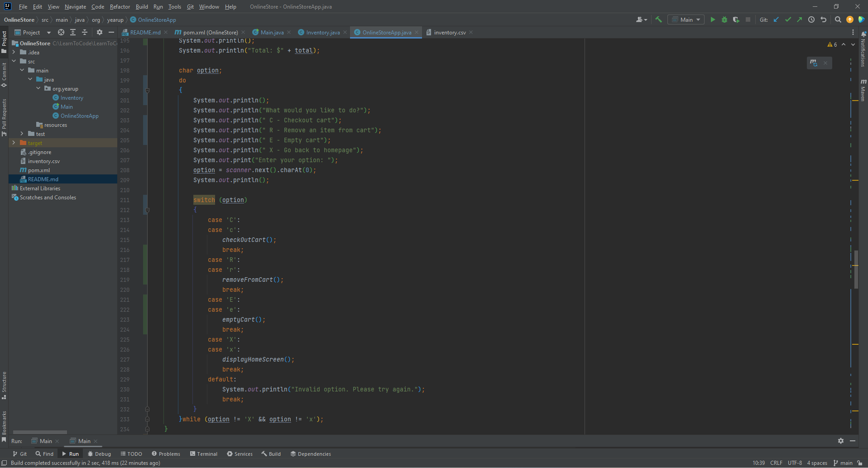Hide the Project tool window
Screen dimensions: 868x468
tap(111, 32)
